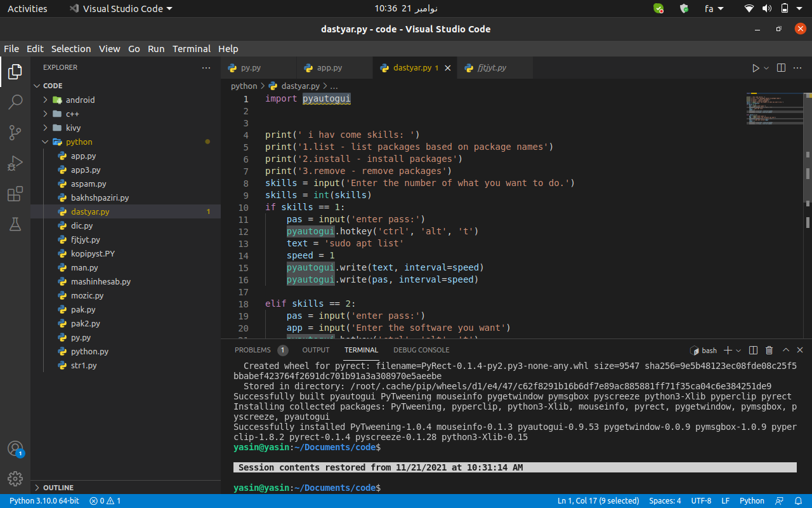812x508 pixels.
Task: Open the Extensions view
Action: click(x=15, y=194)
